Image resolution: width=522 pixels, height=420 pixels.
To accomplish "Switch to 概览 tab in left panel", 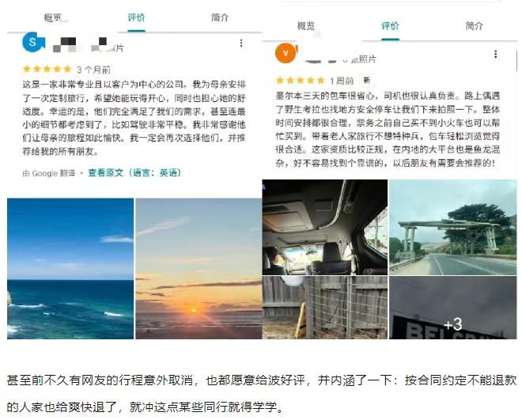I will [53, 17].
